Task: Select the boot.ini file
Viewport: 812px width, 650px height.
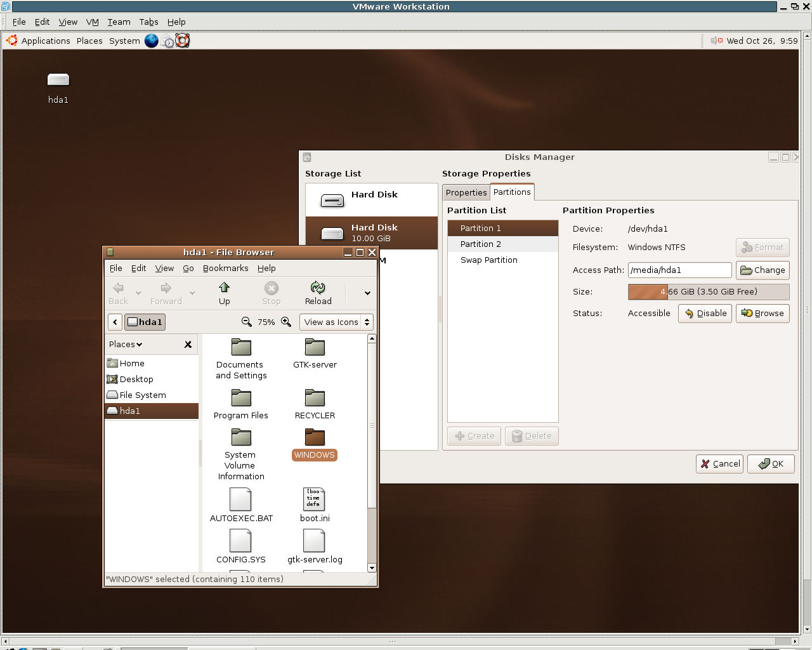Action: [x=315, y=505]
